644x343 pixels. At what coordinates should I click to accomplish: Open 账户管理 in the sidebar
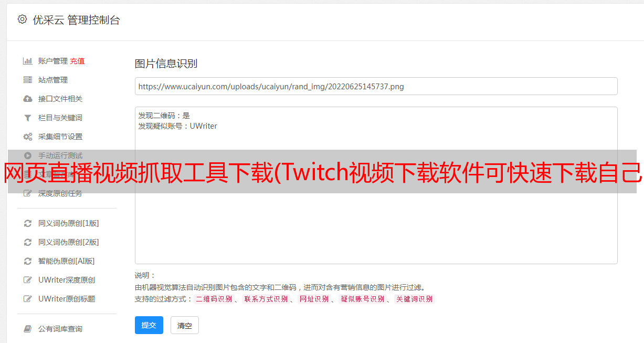point(53,61)
